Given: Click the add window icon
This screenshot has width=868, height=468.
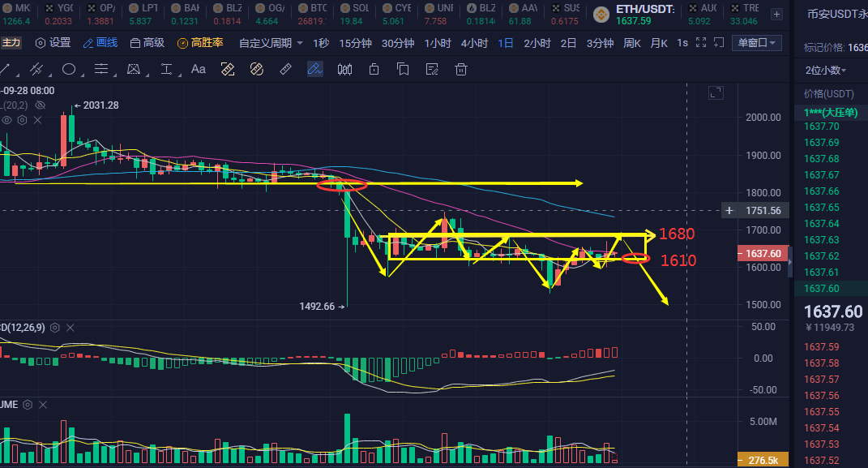Looking at the screenshot, I should (x=719, y=43).
